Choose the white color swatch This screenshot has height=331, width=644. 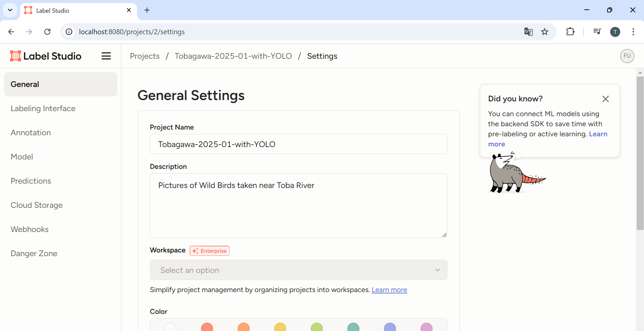coord(170,327)
